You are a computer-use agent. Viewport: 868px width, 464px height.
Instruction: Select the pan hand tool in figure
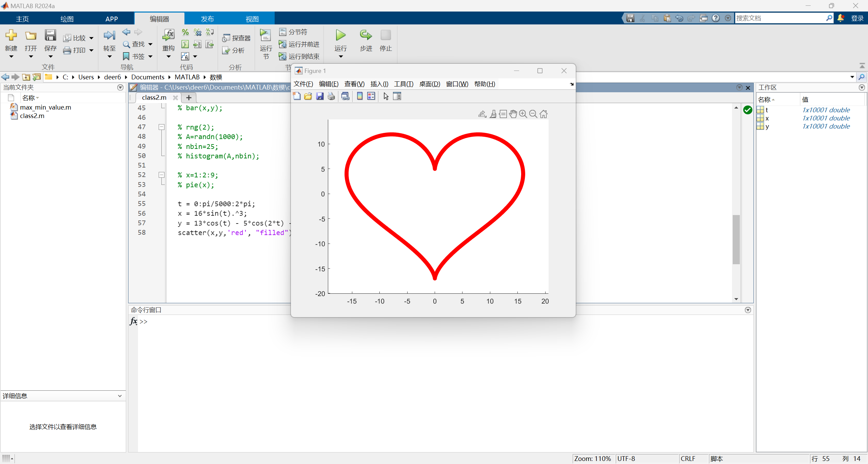click(513, 114)
